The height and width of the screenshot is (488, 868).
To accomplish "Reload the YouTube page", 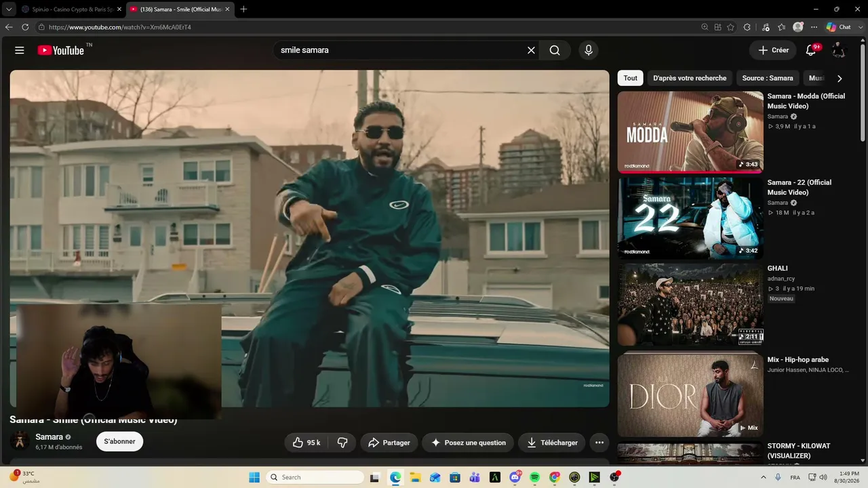I will [25, 27].
